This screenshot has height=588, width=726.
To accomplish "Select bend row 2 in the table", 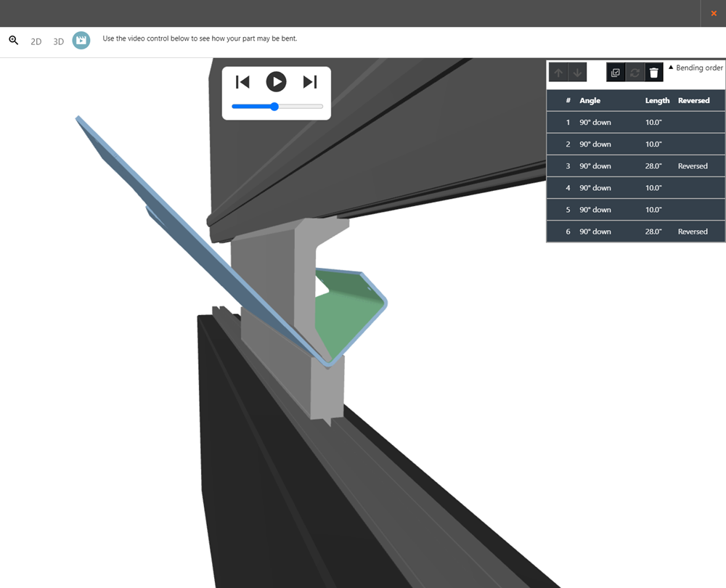I will coord(636,144).
